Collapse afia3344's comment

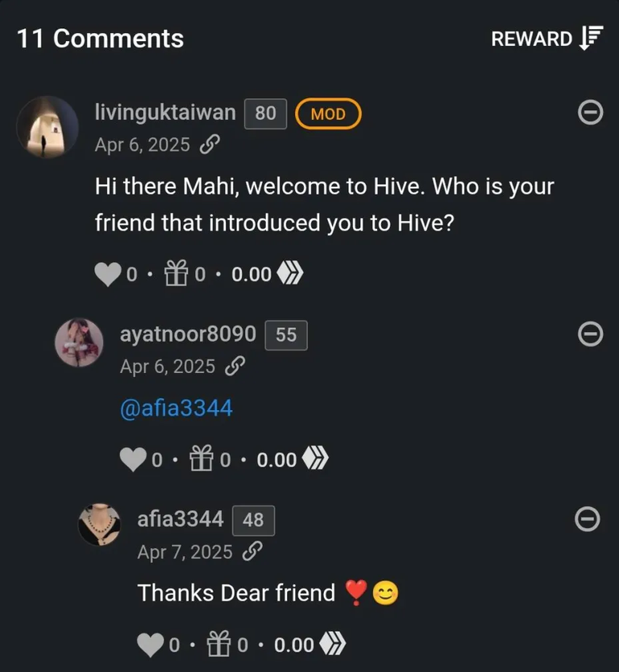click(x=588, y=519)
